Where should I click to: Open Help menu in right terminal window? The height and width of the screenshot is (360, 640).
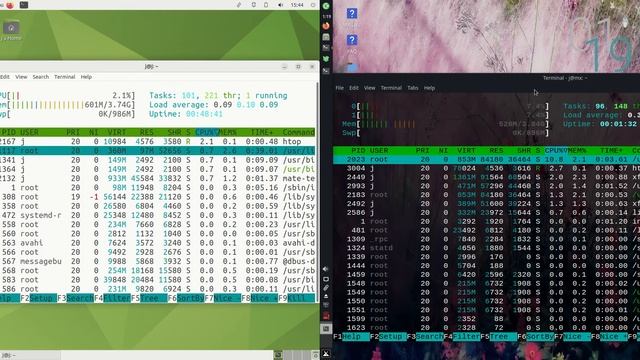(x=429, y=88)
